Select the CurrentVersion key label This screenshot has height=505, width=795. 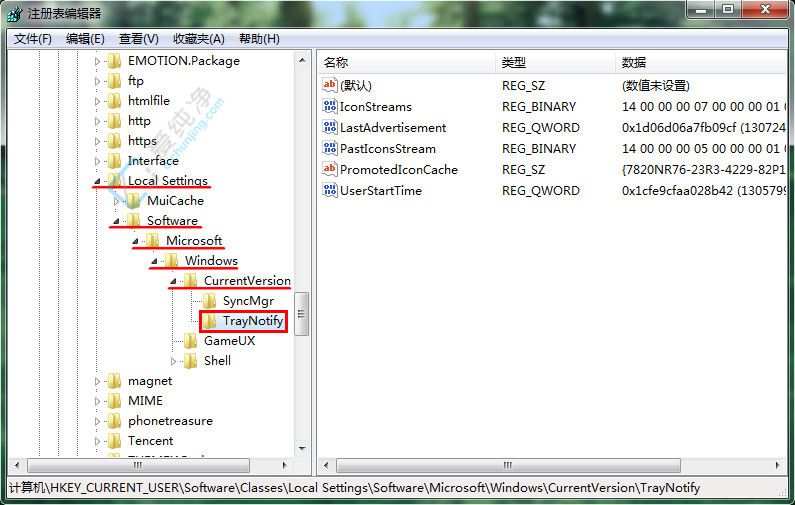(247, 280)
